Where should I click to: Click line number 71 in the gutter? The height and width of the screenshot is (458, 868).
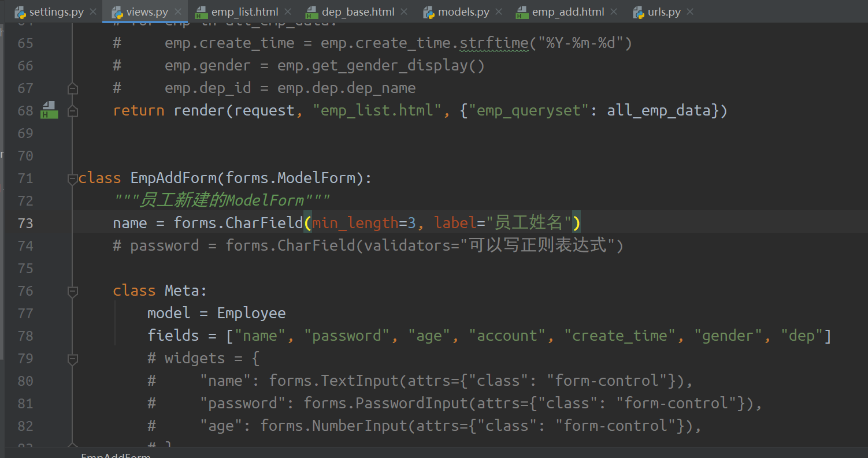[25, 178]
